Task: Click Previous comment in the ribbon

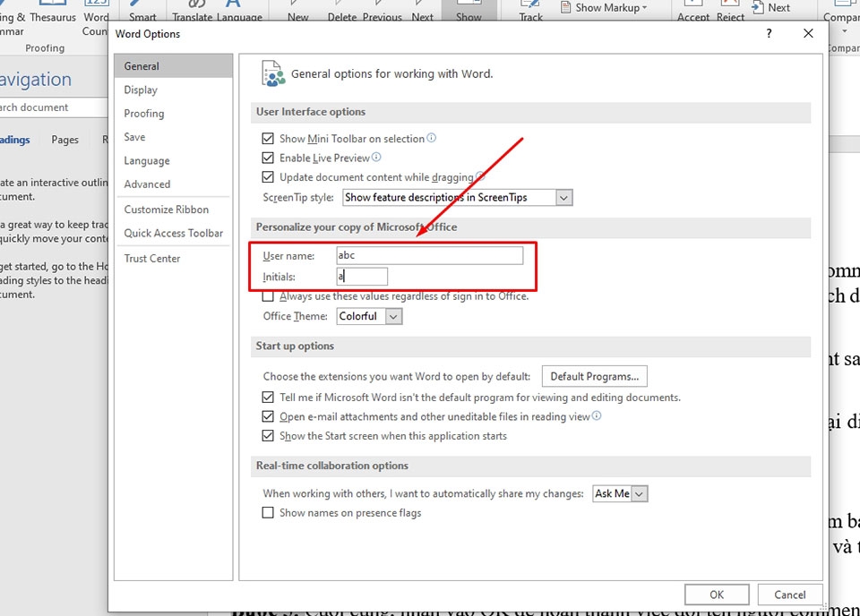Action: [x=383, y=12]
